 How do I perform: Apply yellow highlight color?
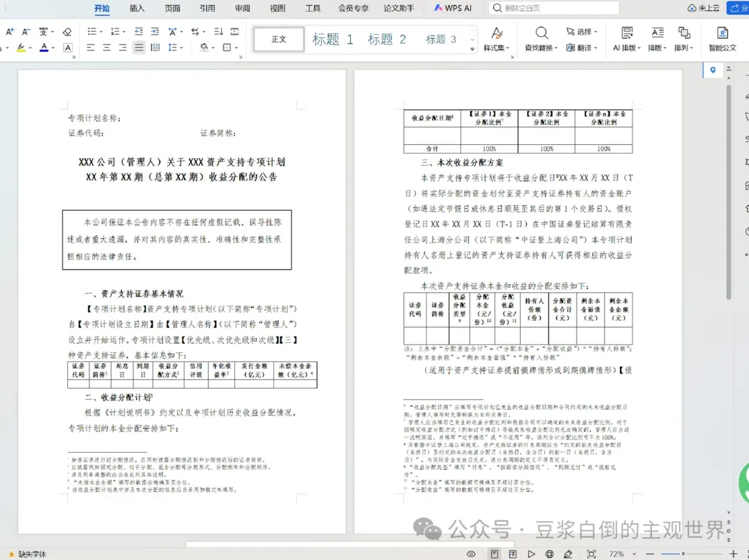(21, 47)
